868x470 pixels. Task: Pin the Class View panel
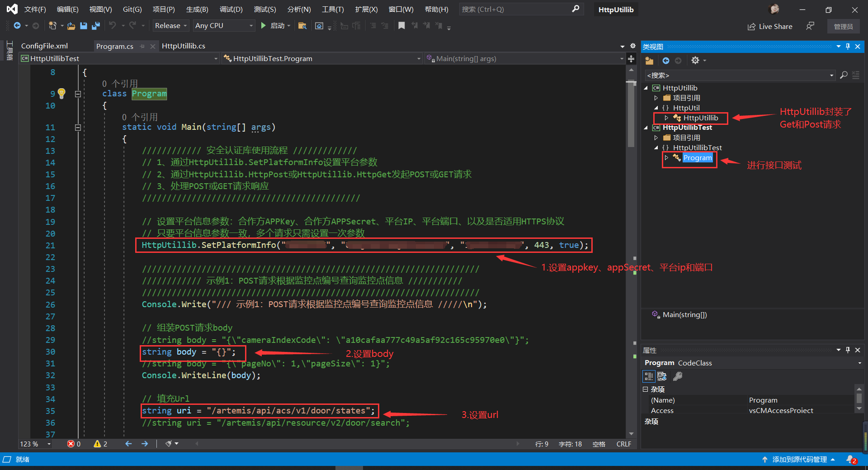848,46
